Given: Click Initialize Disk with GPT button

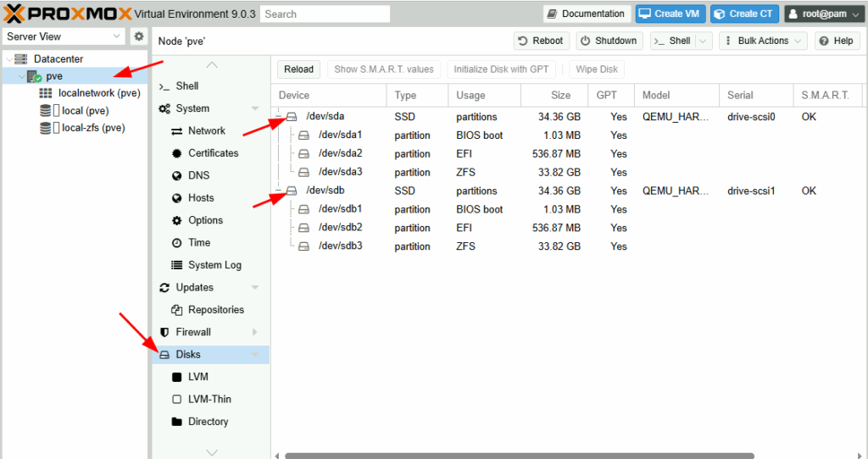Looking at the screenshot, I should click(x=501, y=69).
